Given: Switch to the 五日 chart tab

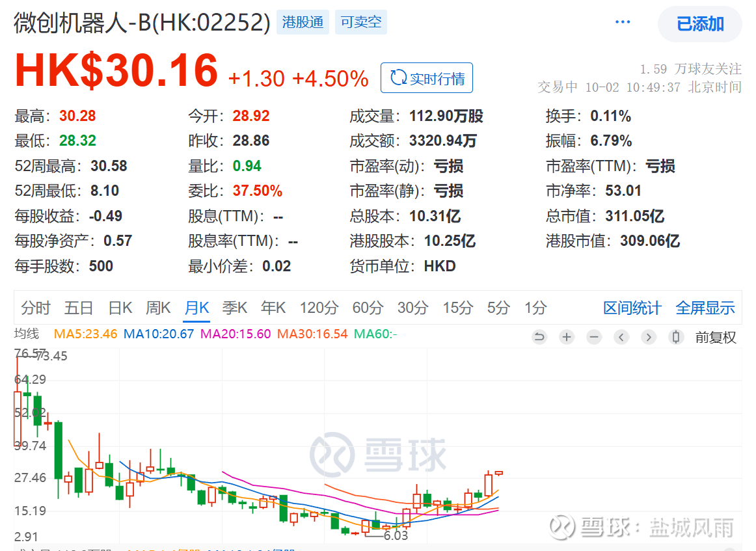Looking at the screenshot, I should pyautogui.click(x=78, y=308).
